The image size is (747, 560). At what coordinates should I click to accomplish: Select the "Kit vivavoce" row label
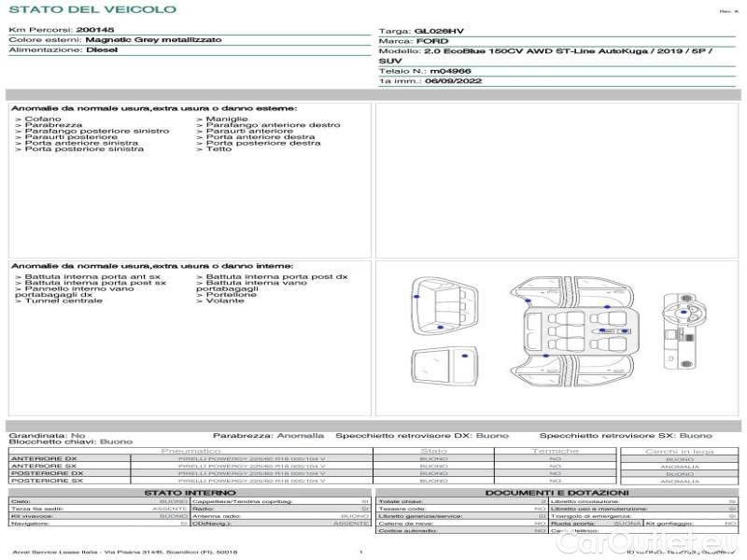coord(32,516)
